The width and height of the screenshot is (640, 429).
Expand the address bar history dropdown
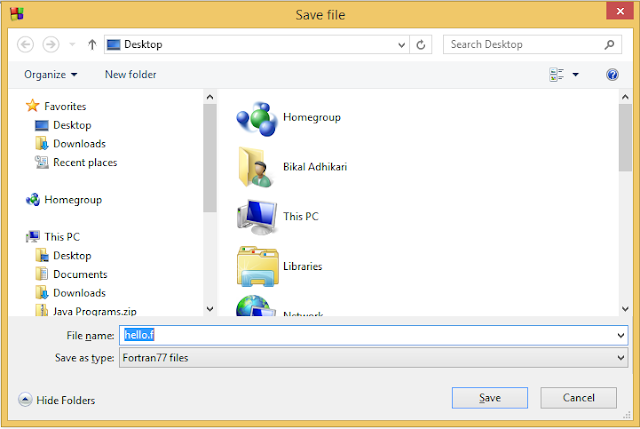coord(402,44)
